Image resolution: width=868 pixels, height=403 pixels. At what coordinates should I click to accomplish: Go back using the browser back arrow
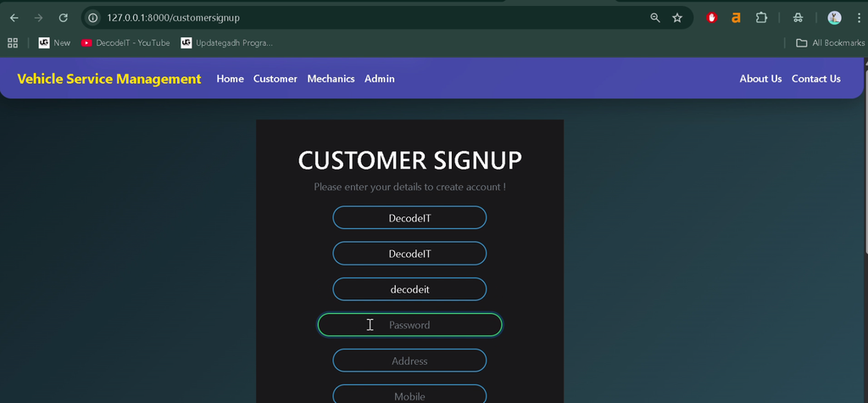pyautogui.click(x=14, y=18)
